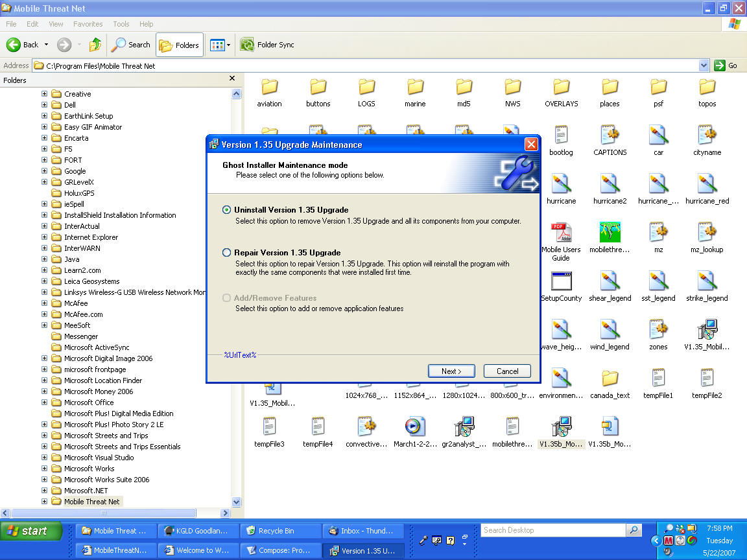Open the Help menu
747x560 pixels.
(147, 24)
